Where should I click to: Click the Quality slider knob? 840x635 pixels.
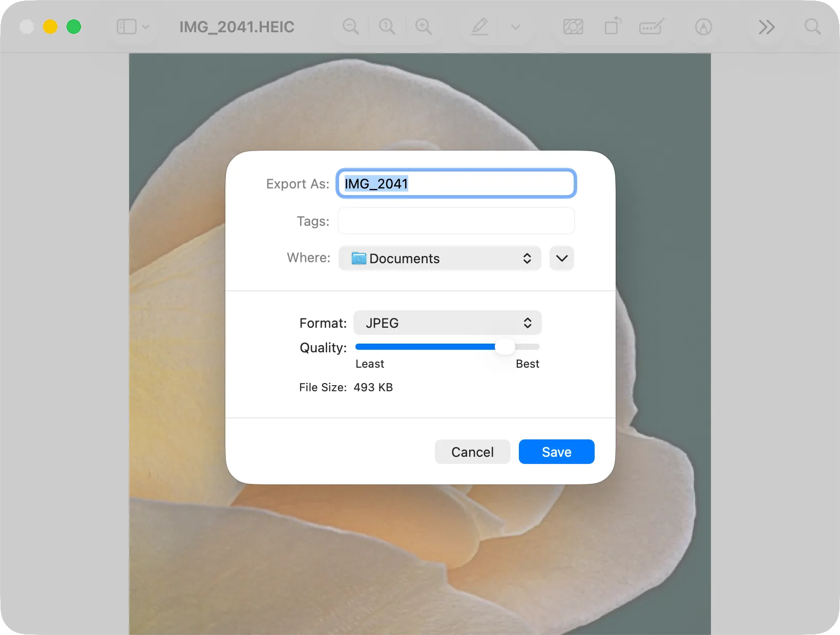point(505,347)
